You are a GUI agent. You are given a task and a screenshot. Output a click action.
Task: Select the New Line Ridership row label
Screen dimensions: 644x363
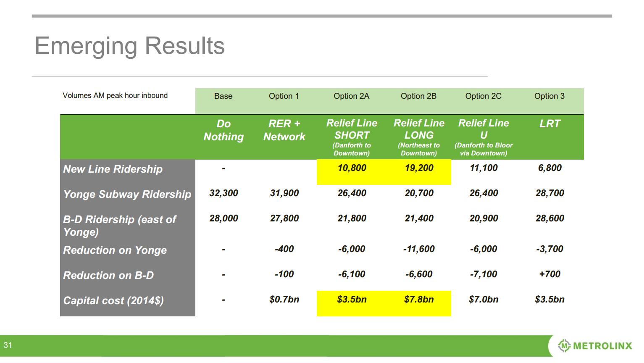113,169
